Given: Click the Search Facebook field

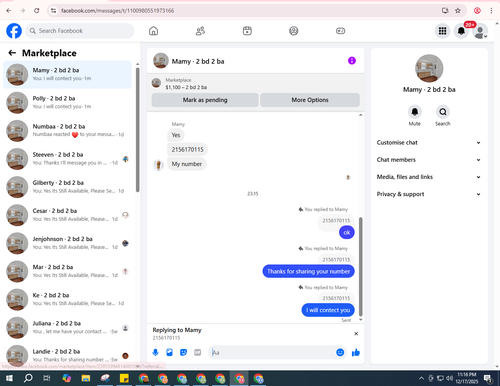Looking at the screenshot, I should pyautogui.click(x=80, y=31).
